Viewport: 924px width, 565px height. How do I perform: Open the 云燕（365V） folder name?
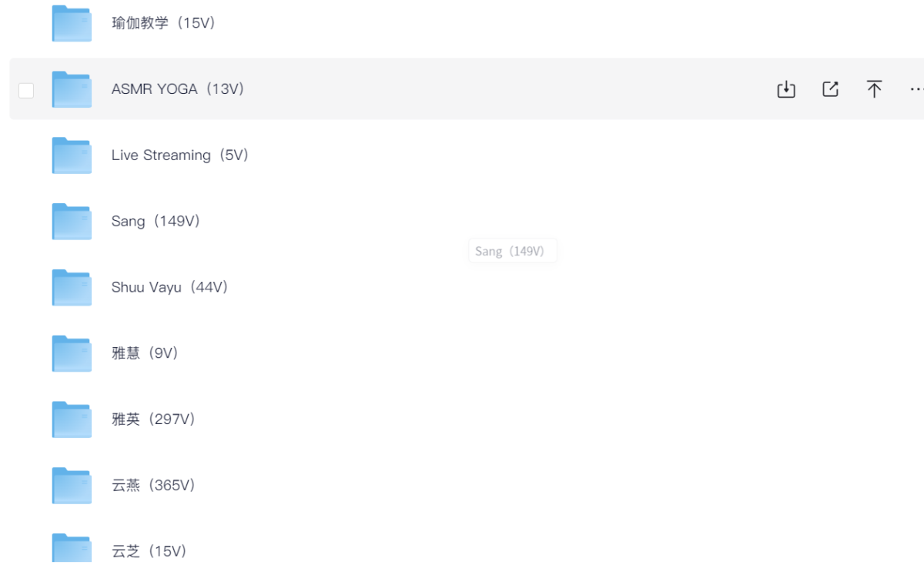(x=154, y=486)
